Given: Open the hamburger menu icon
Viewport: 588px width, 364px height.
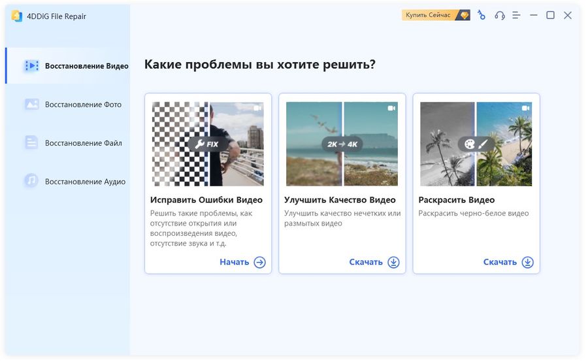Looking at the screenshot, I should [x=516, y=16].
